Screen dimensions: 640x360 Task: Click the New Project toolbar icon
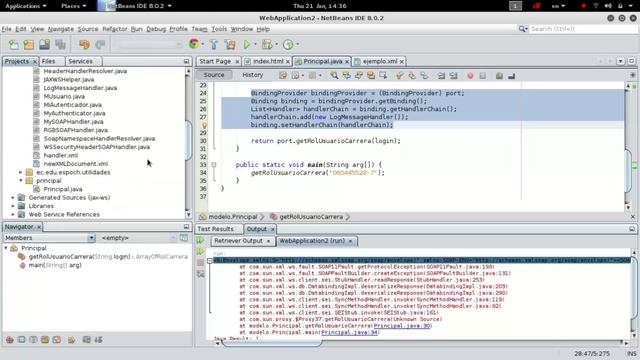tap(29, 44)
